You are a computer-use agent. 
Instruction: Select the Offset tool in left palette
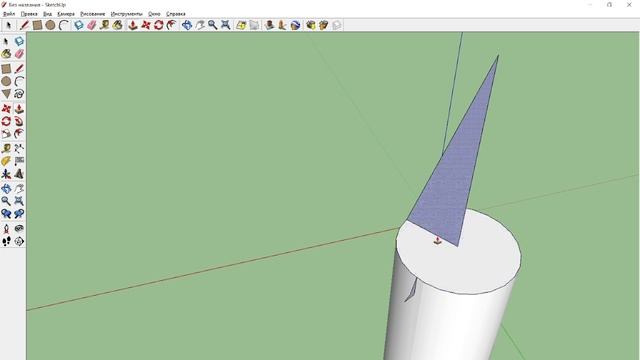coord(19,134)
